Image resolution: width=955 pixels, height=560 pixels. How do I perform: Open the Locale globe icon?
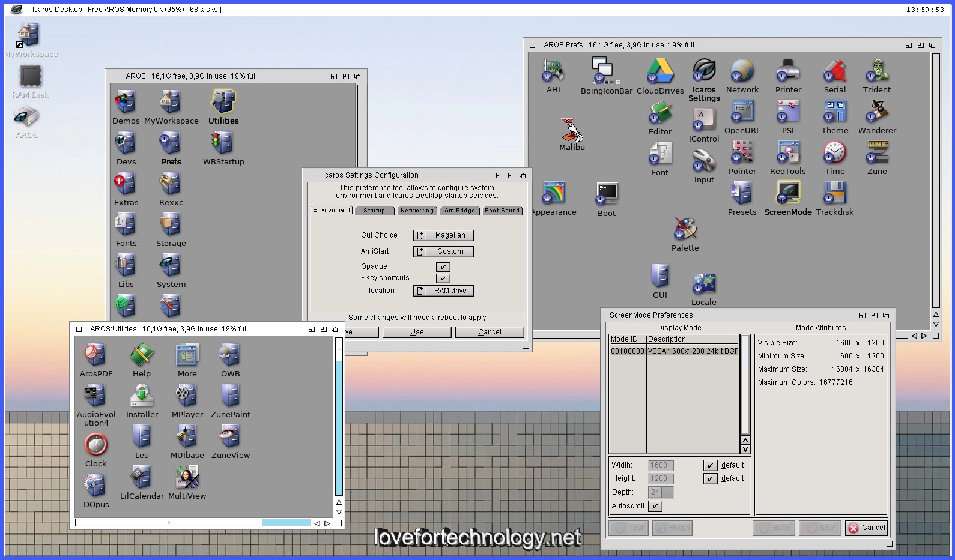[x=703, y=284]
